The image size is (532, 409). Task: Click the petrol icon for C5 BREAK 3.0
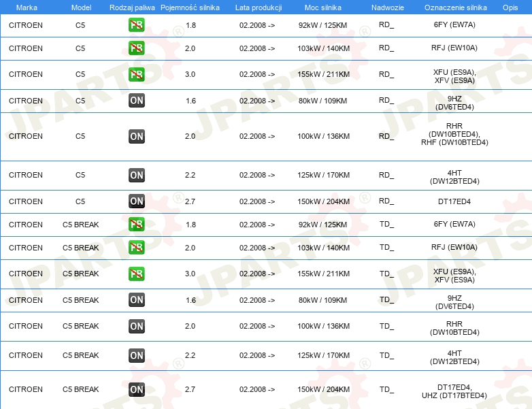point(136,274)
